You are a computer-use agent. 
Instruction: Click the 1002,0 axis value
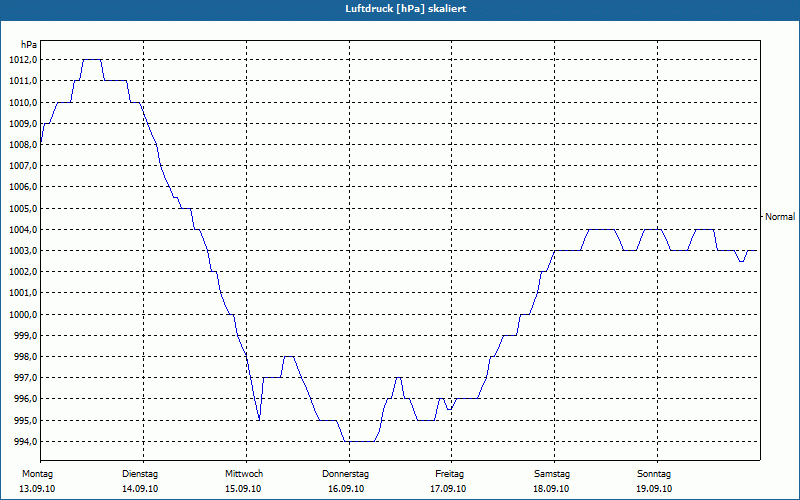tap(23, 272)
